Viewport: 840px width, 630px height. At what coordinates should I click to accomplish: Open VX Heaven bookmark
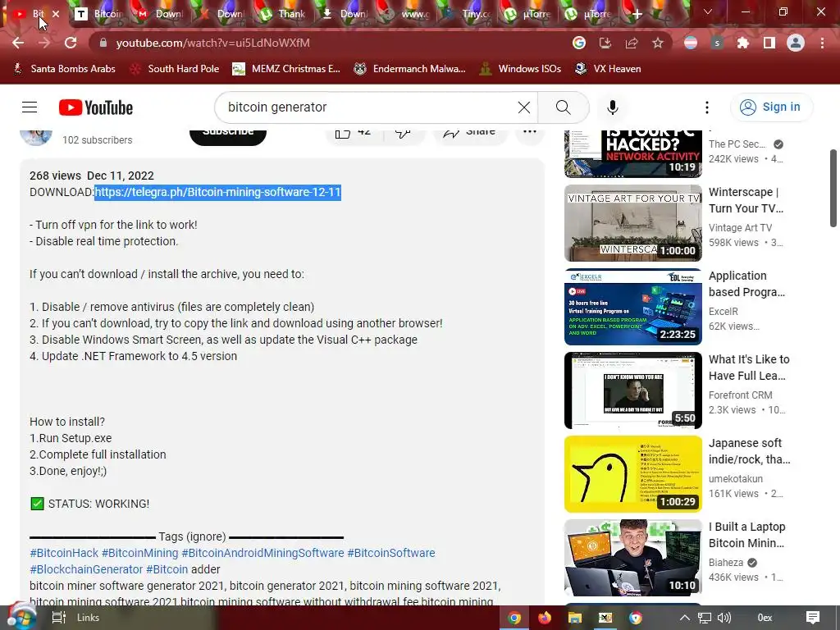pyautogui.click(x=608, y=69)
